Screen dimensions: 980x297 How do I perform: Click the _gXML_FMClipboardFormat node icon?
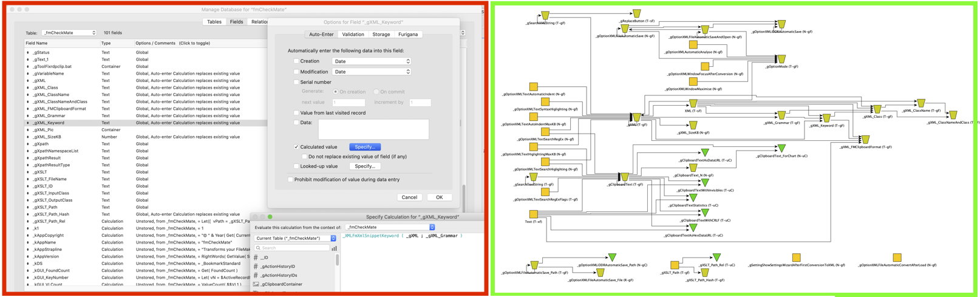coord(865,140)
